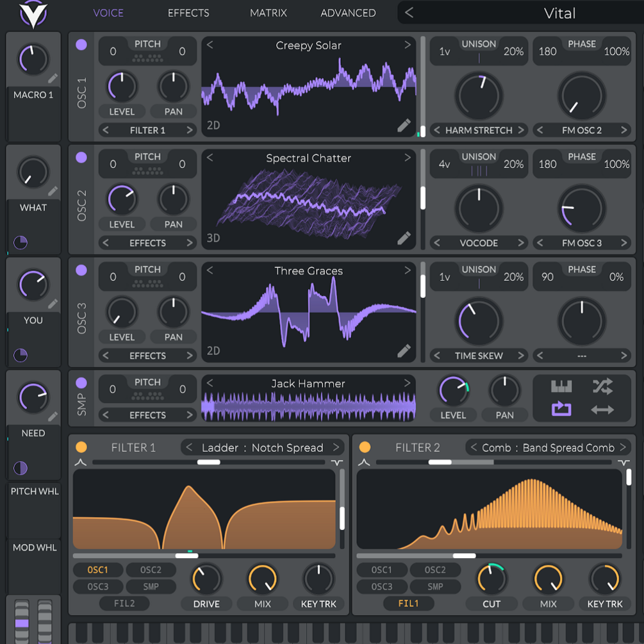Click WHAT macro modulation amount pie icon
The width and height of the screenshot is (644, 644).
(x=21, y=243)
